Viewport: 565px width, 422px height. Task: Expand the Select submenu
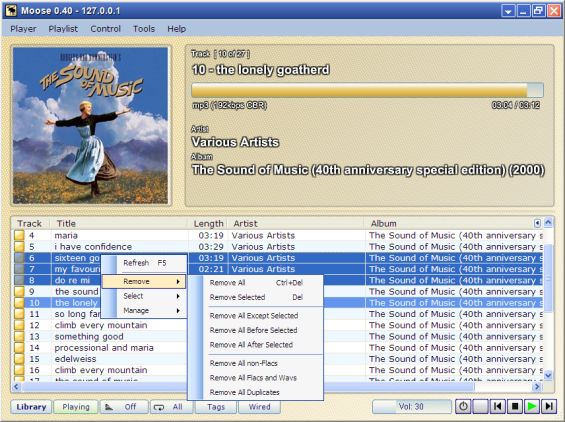tap(144, 296)
